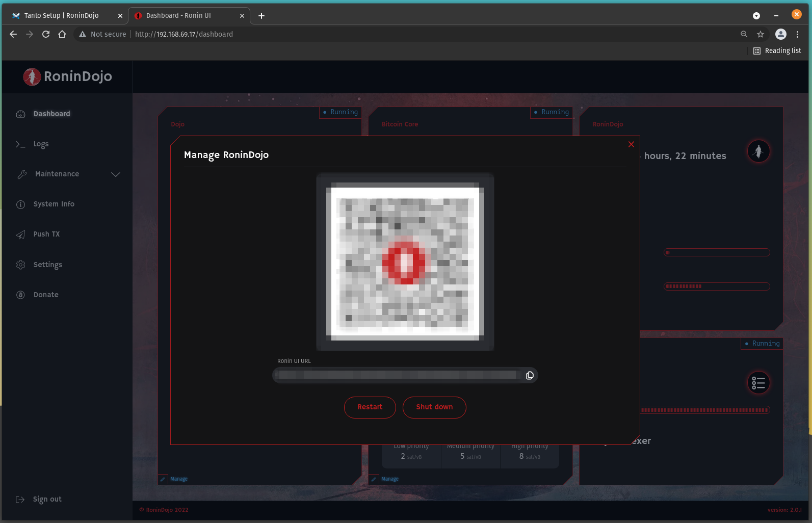This screenshot has height=523, width=812.
Task: Expand the Maintenance chevron
Action: point(116,174)
